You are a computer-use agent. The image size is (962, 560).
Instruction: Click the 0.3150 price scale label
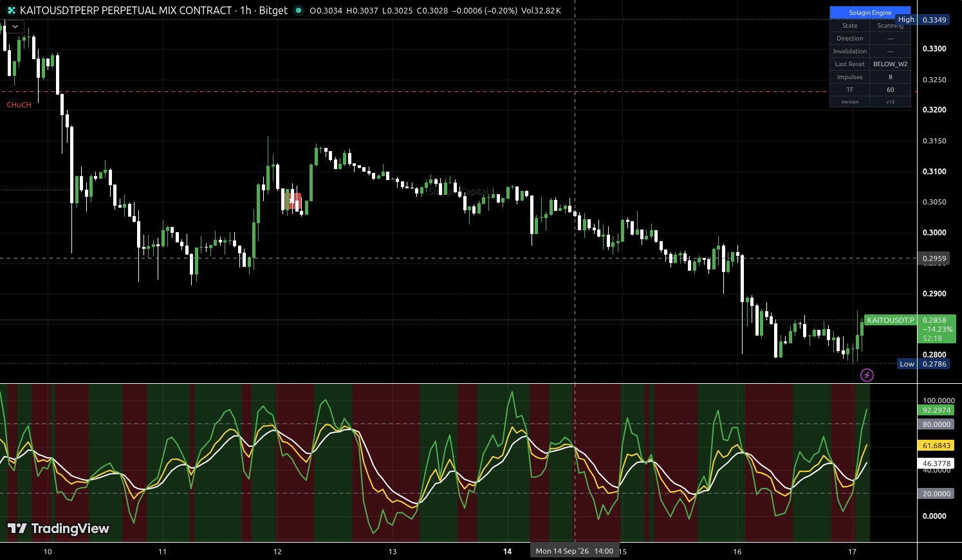tap(934, 141)
